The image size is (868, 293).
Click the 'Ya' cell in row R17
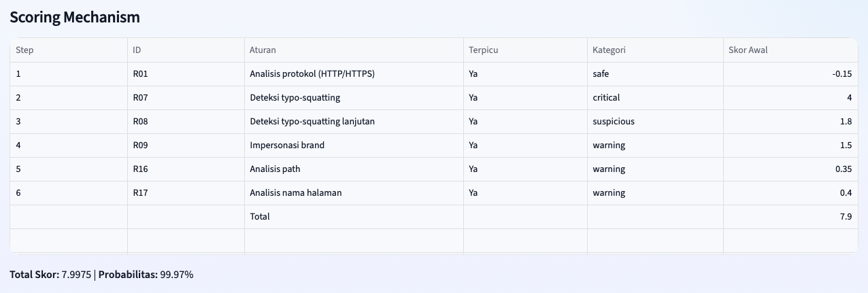[x=525, y=193]
